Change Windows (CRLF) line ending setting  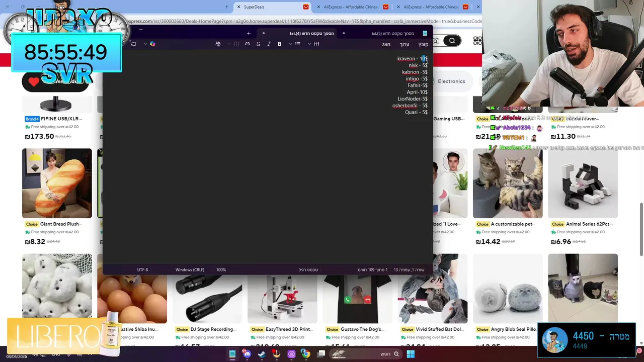(x=190, y=270)
